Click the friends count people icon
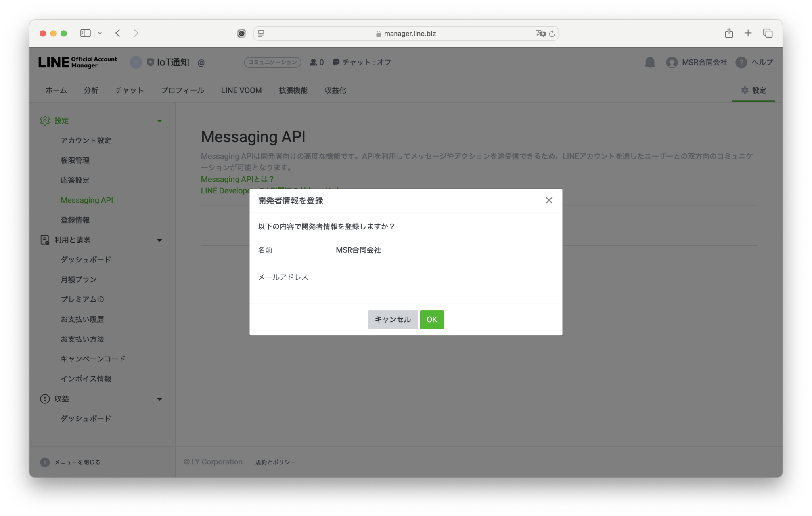 click(x=313, y=62)
